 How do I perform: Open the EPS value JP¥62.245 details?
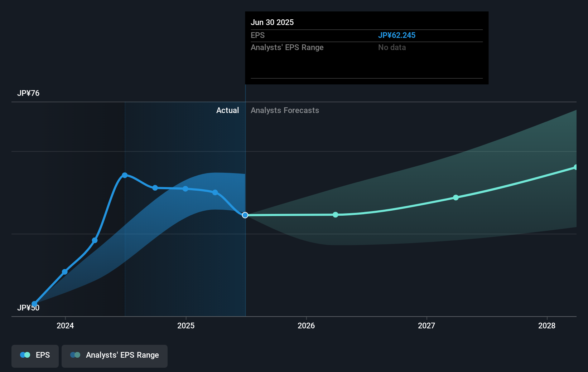point(397,35)
